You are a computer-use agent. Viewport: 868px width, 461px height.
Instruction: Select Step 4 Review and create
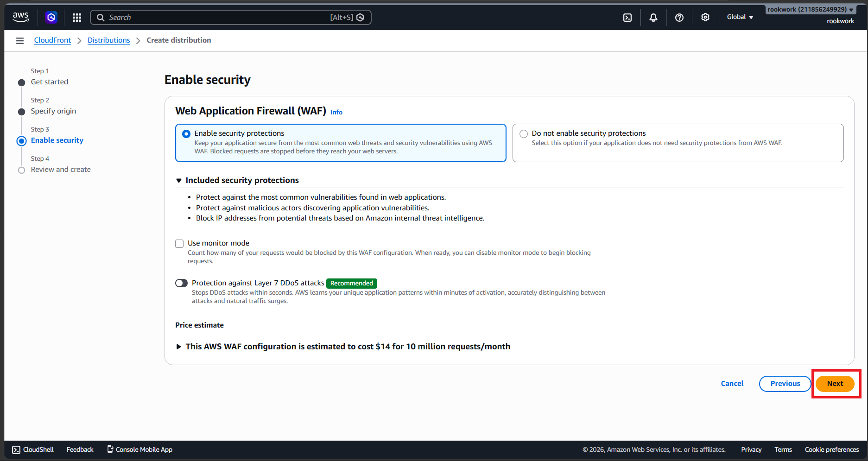pyautogui.click(x=61, y=170)
